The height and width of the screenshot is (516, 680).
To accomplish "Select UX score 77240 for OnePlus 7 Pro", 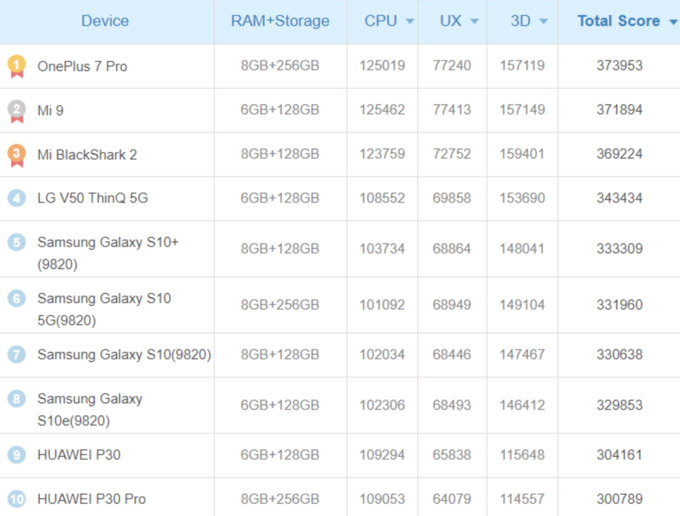I will (451, 65).
